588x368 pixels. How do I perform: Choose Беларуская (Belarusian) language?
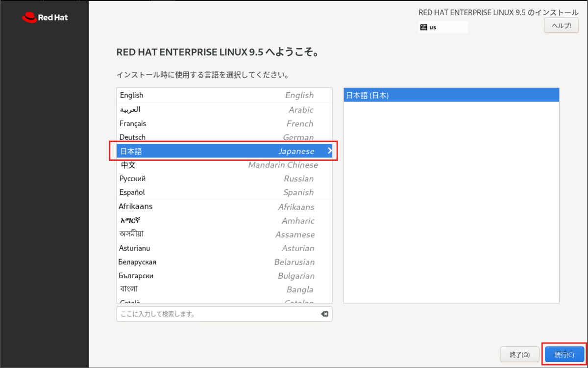(224, 262)
